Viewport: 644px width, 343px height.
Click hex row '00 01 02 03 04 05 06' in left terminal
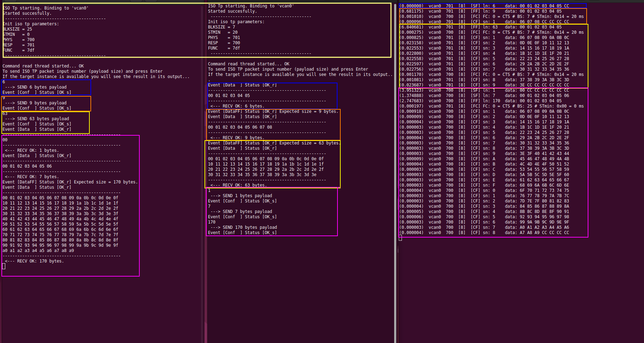(x=27, y=166)
